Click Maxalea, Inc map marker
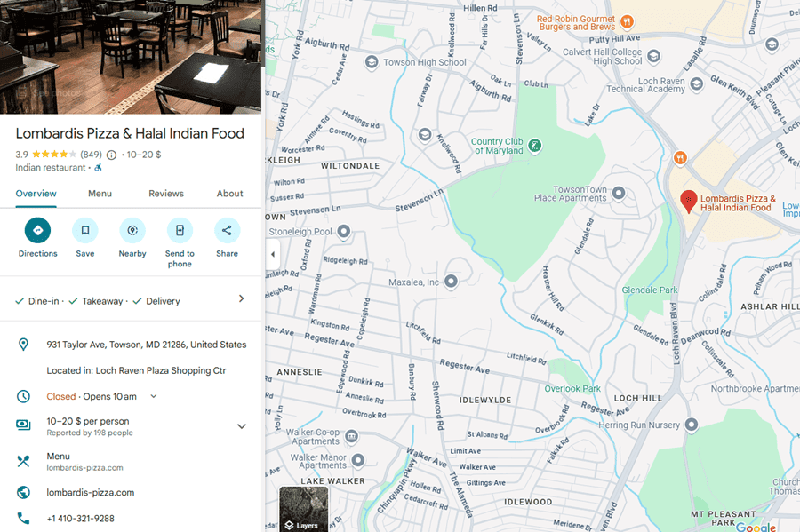This screenshot has height=532, width=800. (x=451, y=282)
